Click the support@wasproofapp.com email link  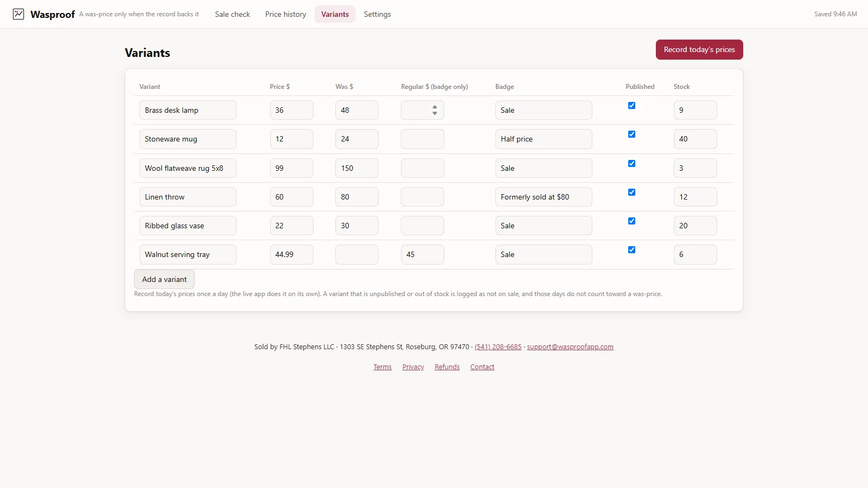tap(570, 347)
